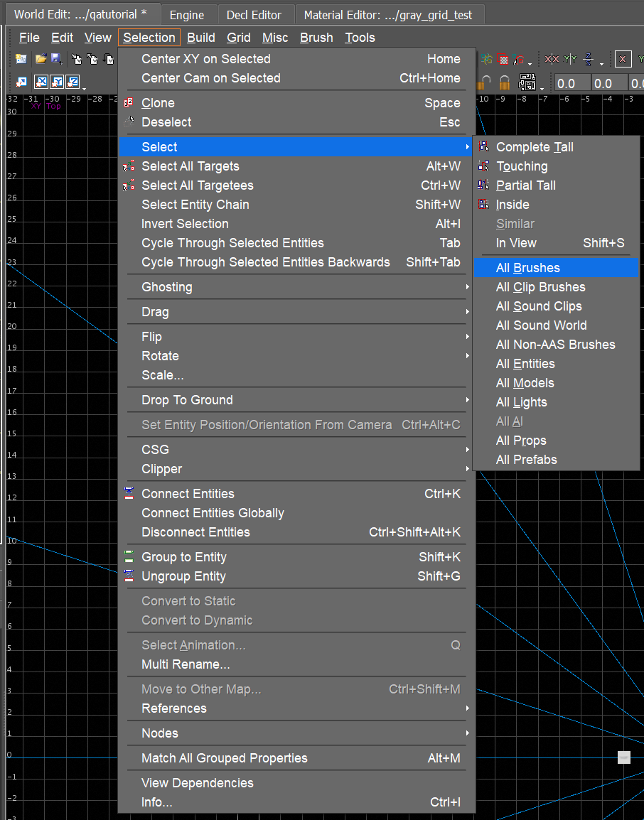Click the save-as floppy disk icon
The width and height of the screenshot is (644, 820).
56,59
